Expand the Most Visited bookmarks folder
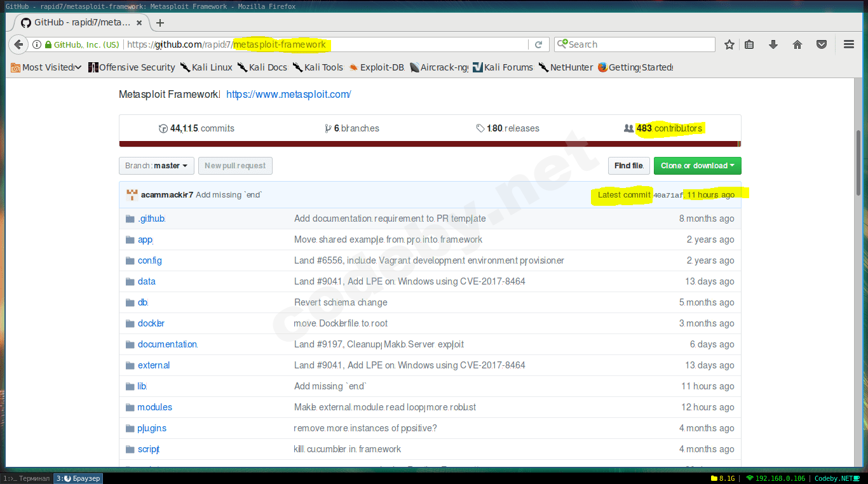 point(46,67)
